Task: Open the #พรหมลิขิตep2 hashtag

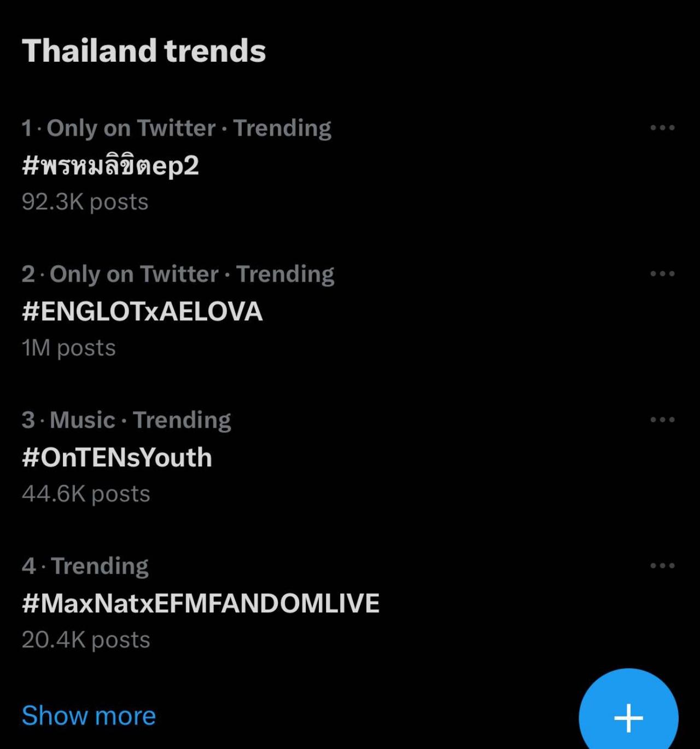Action: click(x=110, y=165)
